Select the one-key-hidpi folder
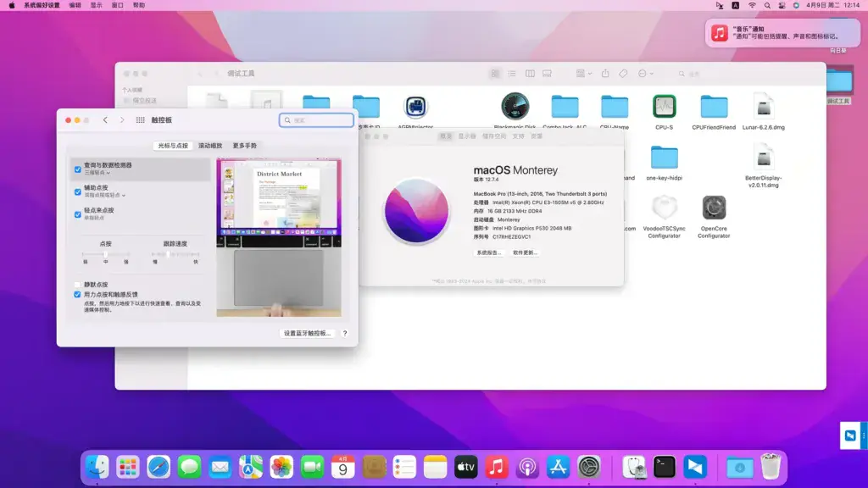 [665, 158]
